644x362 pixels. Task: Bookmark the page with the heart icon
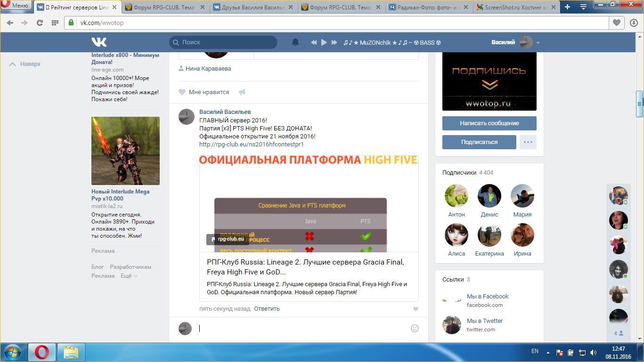coord(616,23)
